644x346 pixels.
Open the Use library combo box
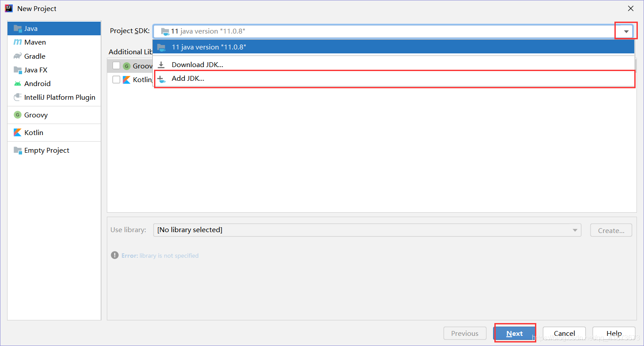368,230
